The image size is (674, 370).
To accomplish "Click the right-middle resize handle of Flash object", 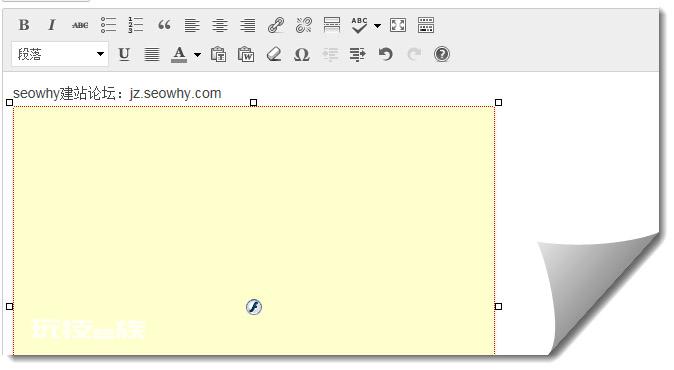I will [x=499, y=306].
